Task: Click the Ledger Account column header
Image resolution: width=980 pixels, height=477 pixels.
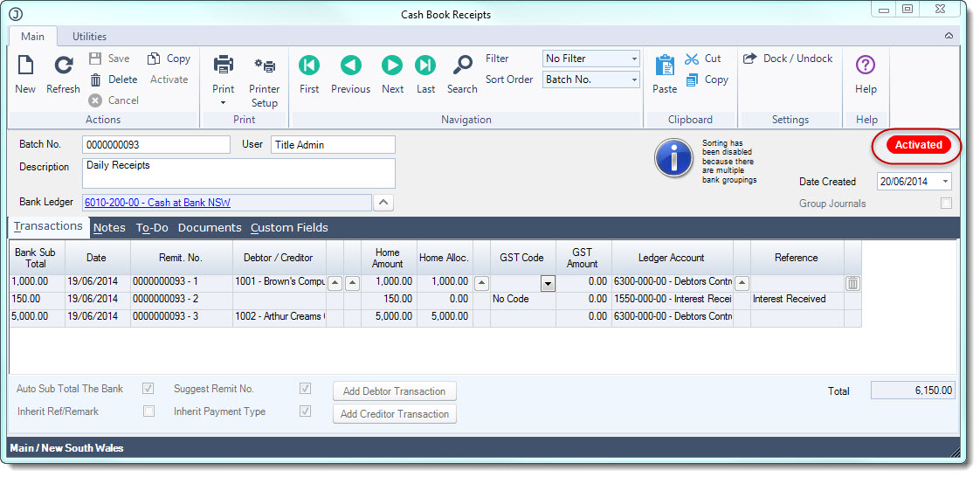Action: (x=672, y=258)
